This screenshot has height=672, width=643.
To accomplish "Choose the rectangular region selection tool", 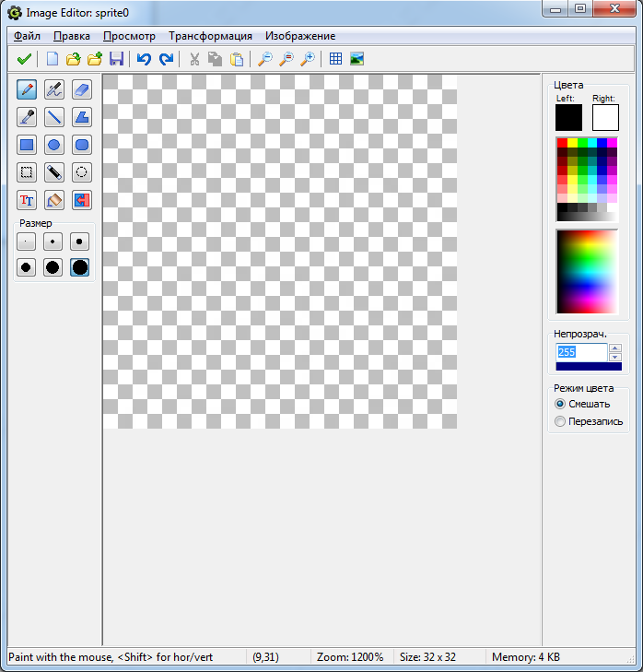I will coord(27,172).
